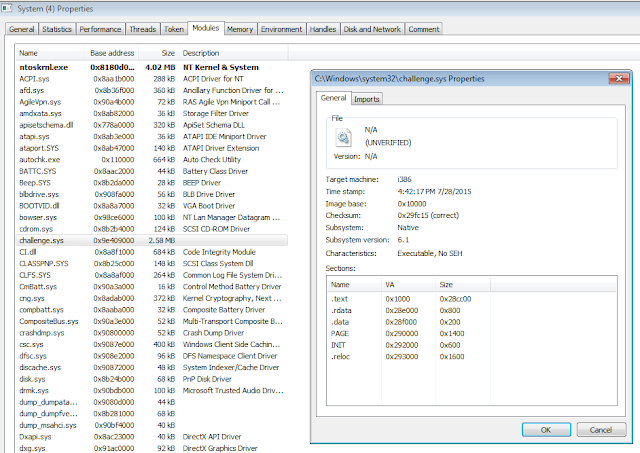Select CI.dll Code Integrity Module
This screenshot has width=640, height=453.
(x=152, y=252)
